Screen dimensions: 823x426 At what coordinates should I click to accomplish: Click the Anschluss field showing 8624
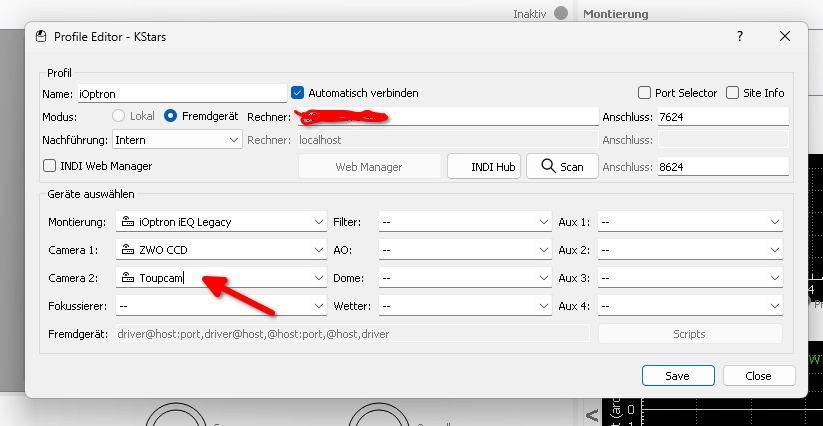pyautogui.click(x=723, y=167)
